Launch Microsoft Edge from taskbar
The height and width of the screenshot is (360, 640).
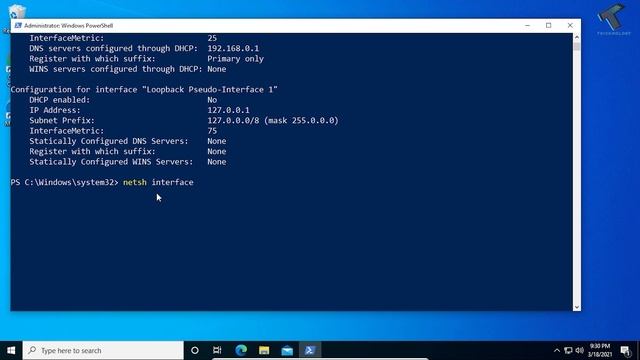point(241,350)
